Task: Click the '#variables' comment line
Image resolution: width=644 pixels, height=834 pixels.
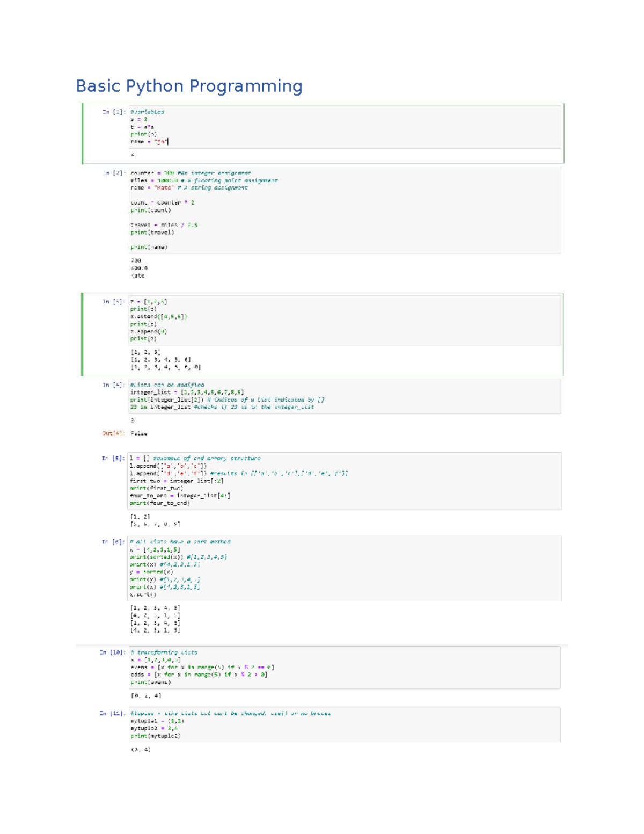Action: click(x=147, y=112)
